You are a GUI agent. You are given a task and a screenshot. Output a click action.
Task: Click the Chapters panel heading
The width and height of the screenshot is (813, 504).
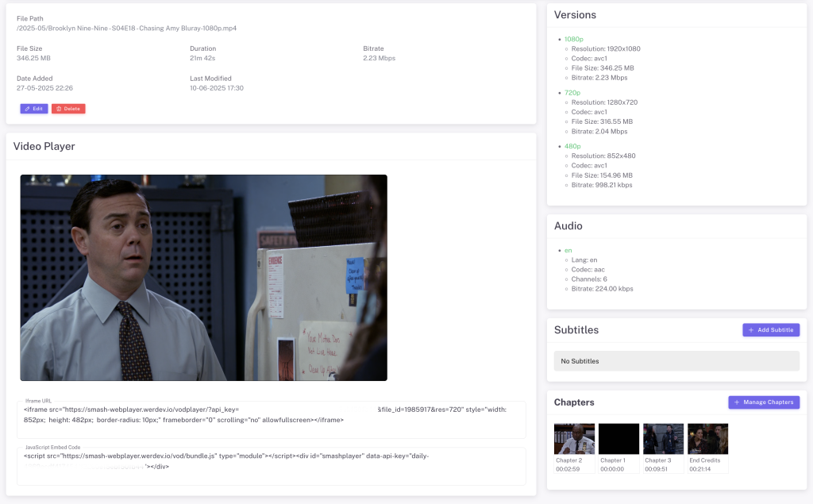(574, 402)
